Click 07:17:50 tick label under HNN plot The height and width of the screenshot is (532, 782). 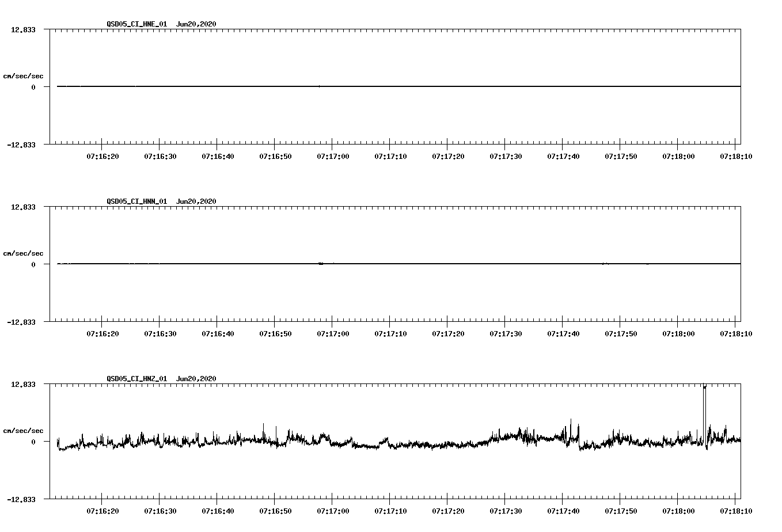(x=621, y=333)
